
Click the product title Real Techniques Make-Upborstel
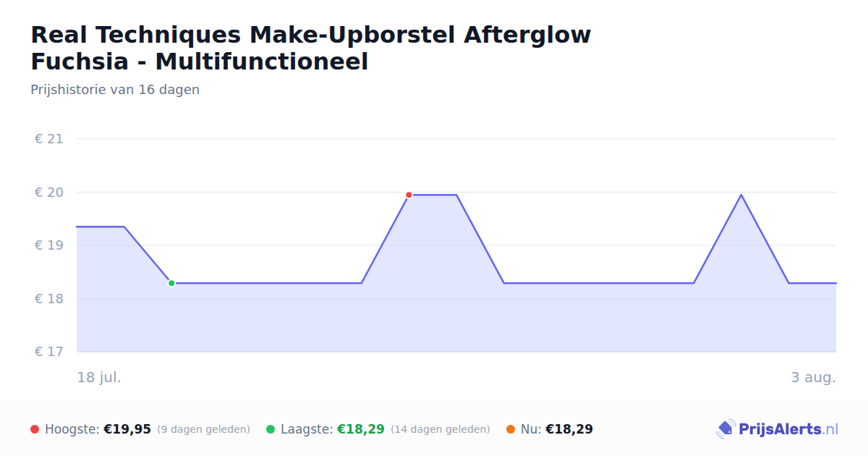(x=311, y=48)
